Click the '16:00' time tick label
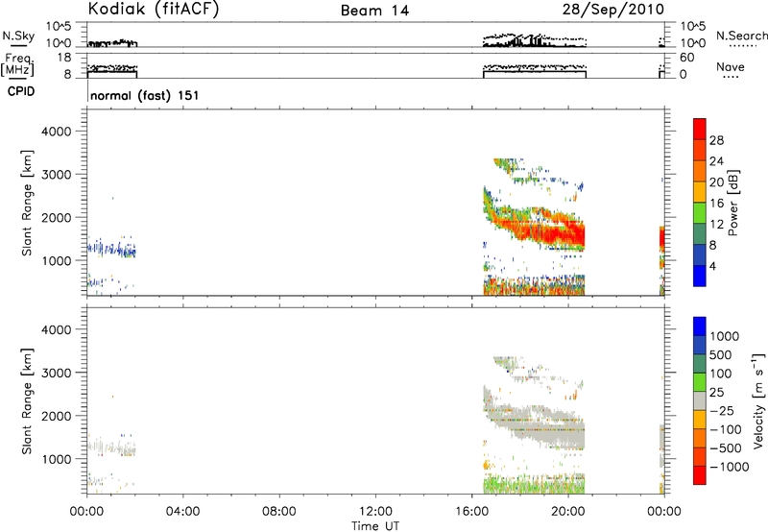The width and height of the screenshot is (768, 532). pyautogui.click(x=471, y=512)
